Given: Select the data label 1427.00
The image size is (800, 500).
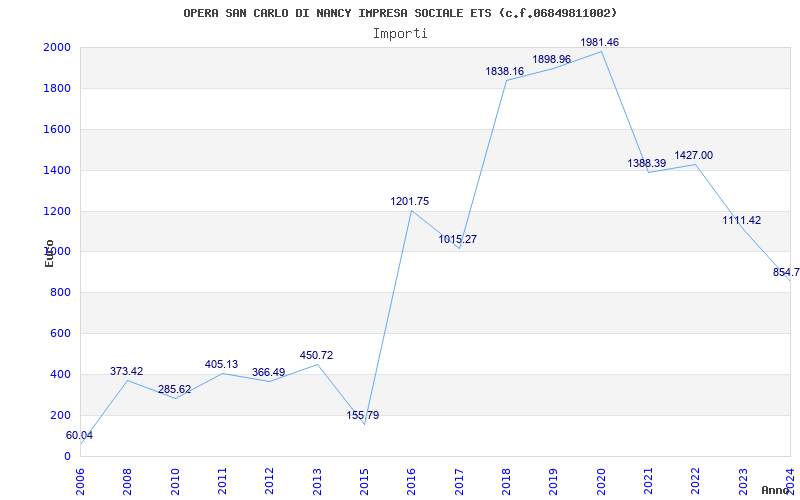Looking at the screenshot, I should (x=694, y=156).
